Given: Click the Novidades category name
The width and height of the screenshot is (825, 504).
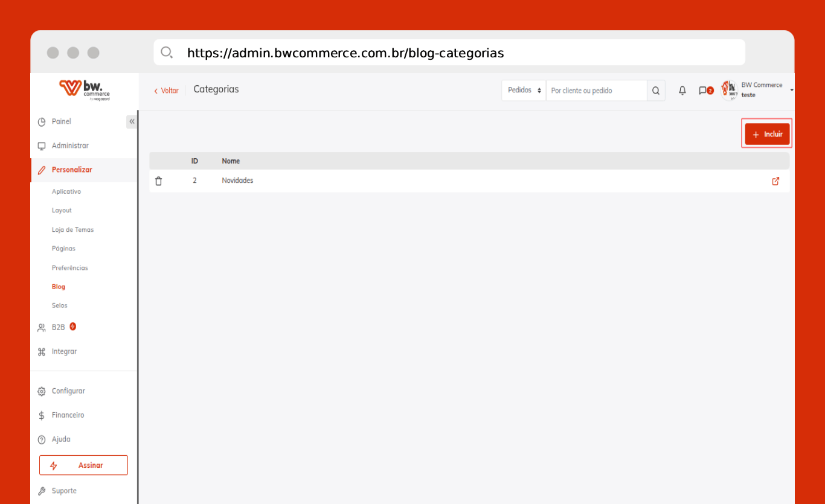Looking at the screenshot, I should tap(237, 180).
